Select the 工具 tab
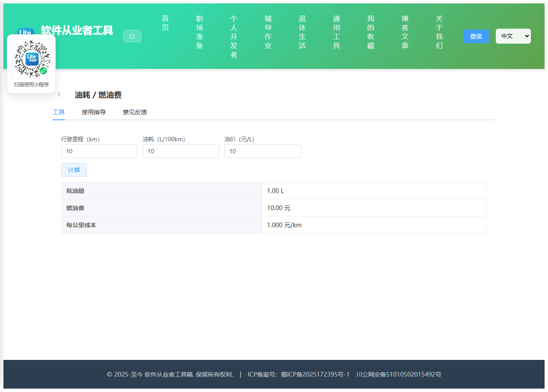Image resolution: width=548 pixels, height=392 pixels. click(59, 112)
